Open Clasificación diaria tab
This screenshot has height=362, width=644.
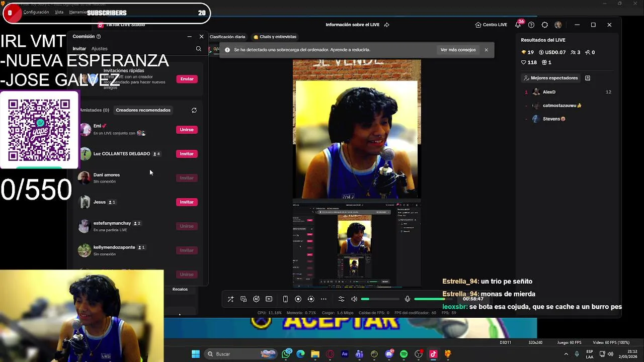point(227,37)
